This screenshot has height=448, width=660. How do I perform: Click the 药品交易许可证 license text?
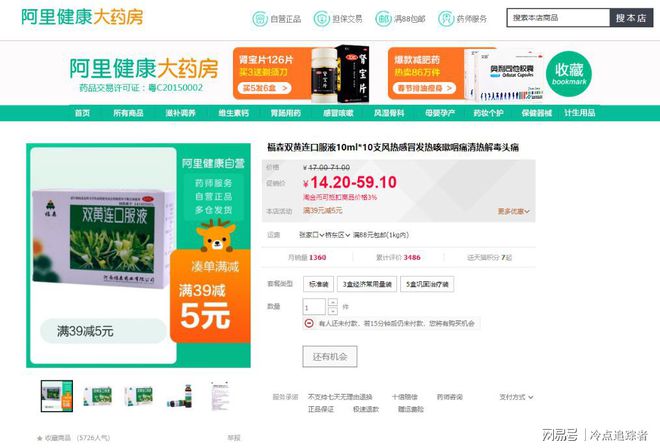tap(141, 88)
